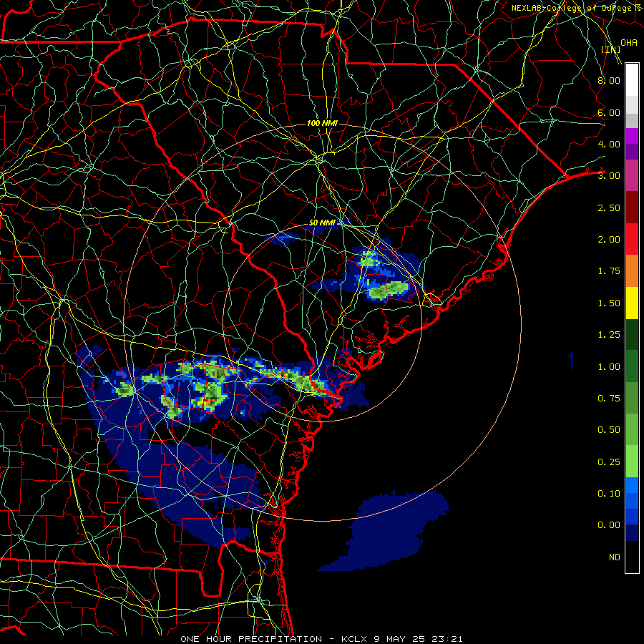Click the ONE HOUR PRECIPITATION title caption

pos(321,639)
